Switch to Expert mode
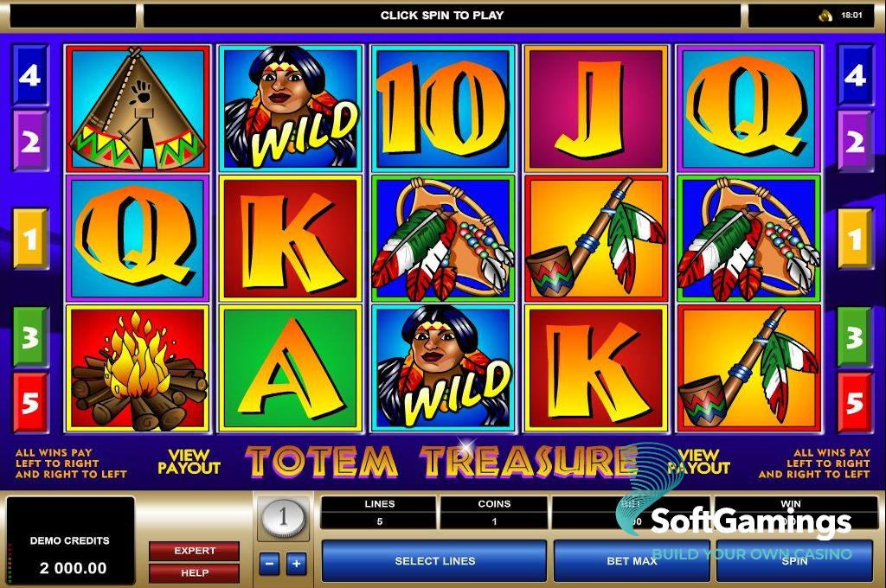The width and height of the screenshot is (886, 588). click(195, 551)
